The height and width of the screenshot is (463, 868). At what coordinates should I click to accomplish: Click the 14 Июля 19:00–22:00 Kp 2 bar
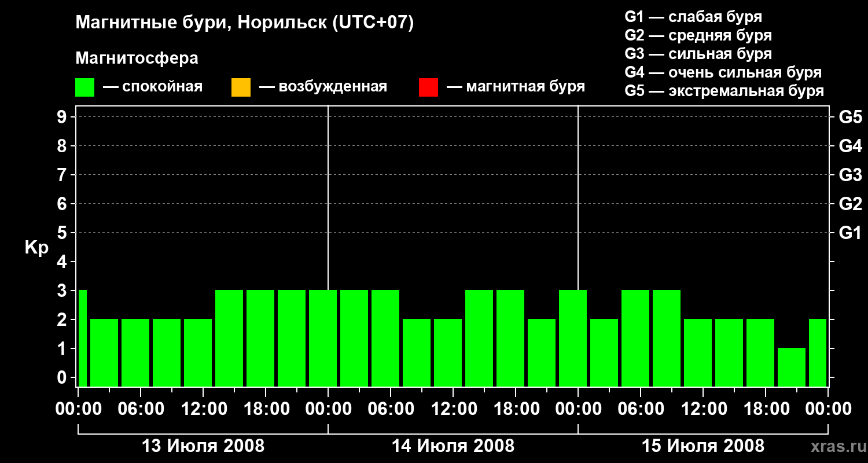[542, 352]
